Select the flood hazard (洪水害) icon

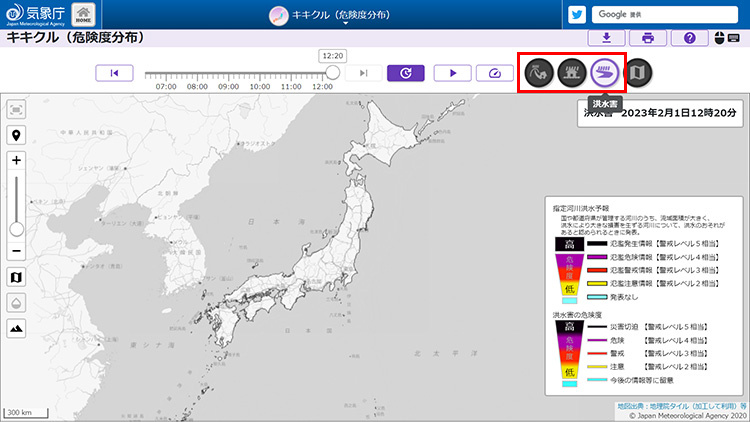(603, 73)
